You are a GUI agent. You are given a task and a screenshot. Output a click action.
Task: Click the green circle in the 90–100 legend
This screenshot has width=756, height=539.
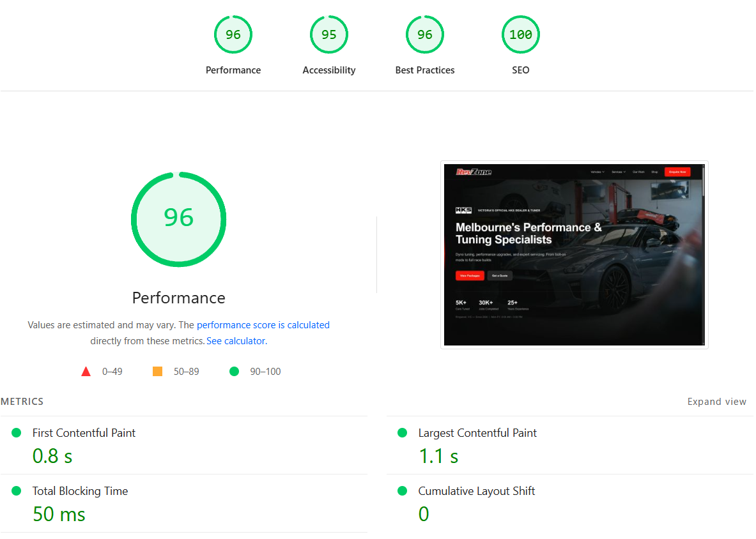234,370
